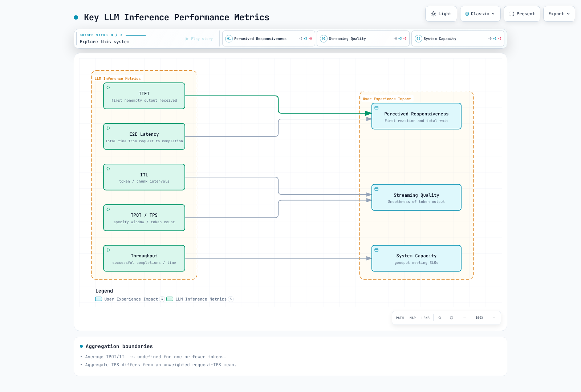The image size is (581, 392).
Task: Select the Perceived Responsiveness guided view
Action: [x=269, y=38]
